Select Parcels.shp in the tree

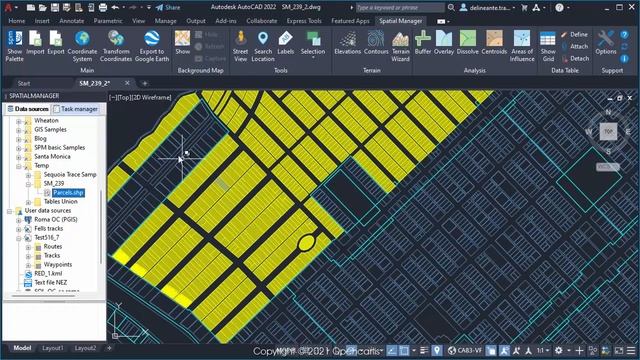pos(68,193)
